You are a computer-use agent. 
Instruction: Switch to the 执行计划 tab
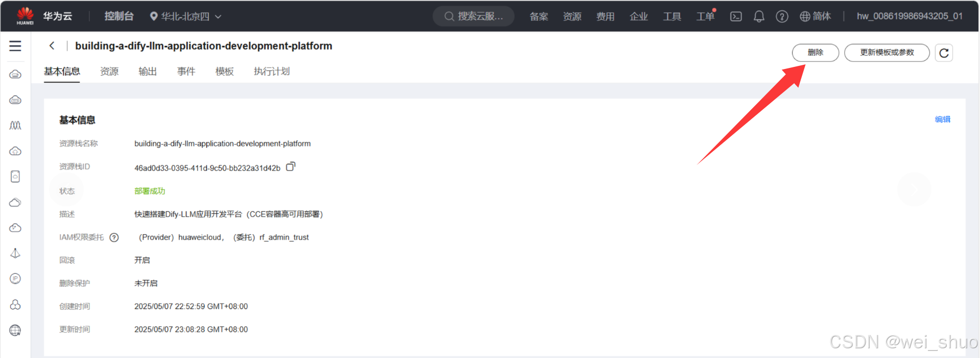(272, 71)
